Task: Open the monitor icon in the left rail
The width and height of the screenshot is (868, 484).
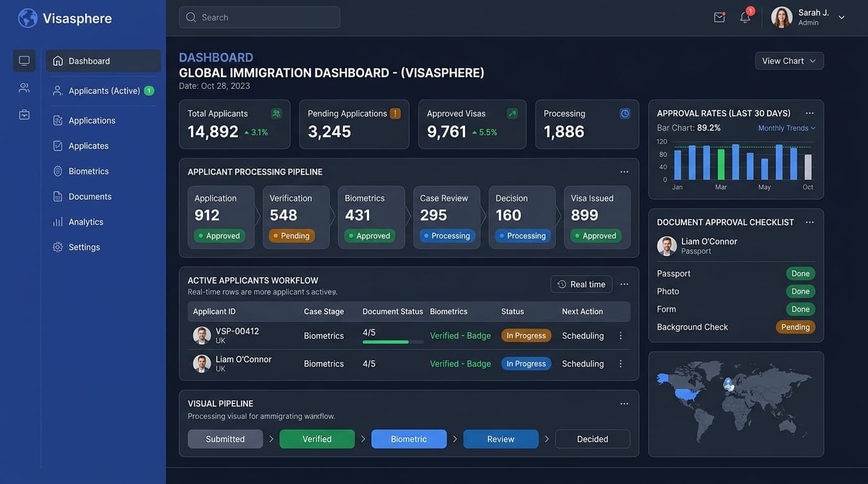Action: click(25, 61)
